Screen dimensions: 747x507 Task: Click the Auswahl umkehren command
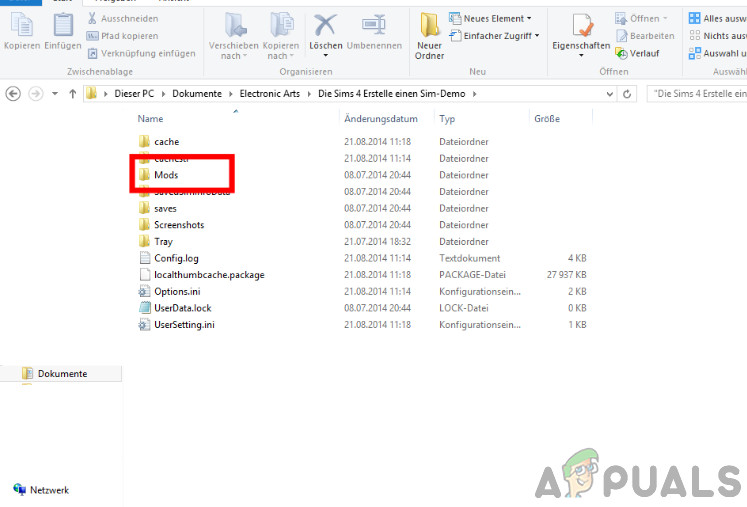717,53
